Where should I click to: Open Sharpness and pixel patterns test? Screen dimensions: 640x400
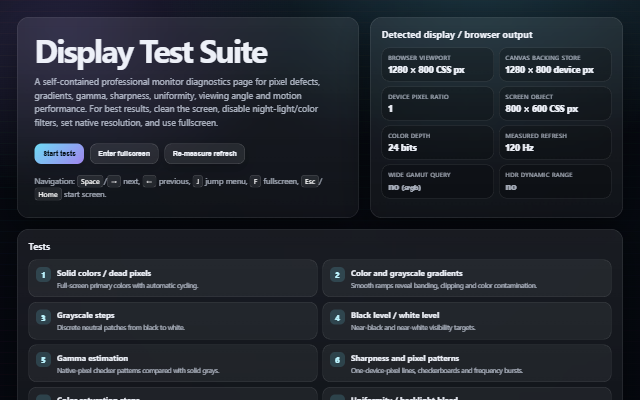click(467, 363)
